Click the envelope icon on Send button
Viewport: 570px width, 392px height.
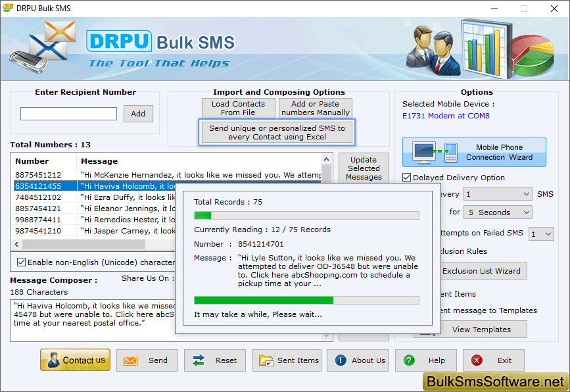tap(130, 360)
